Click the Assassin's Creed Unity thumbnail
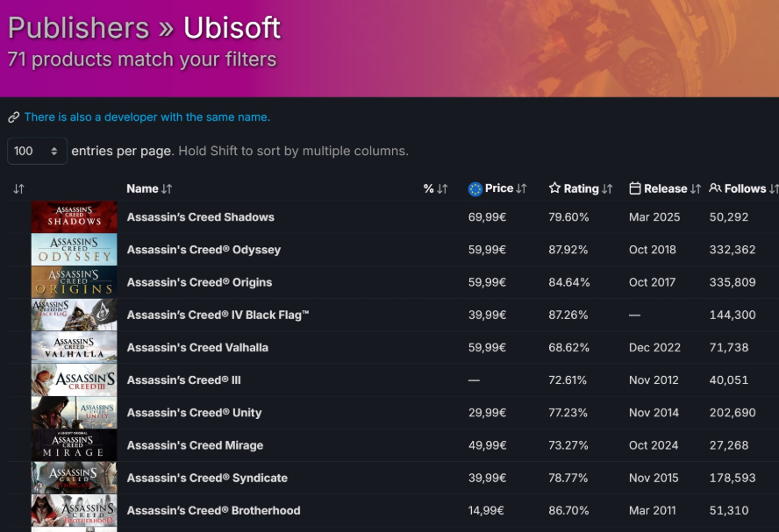 coord(74,413)
